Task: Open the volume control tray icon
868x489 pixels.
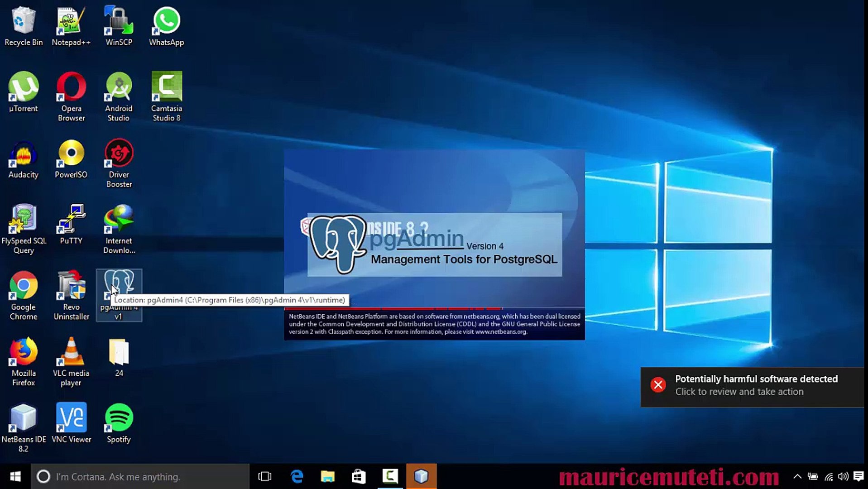Action: [x=843, y=476]
